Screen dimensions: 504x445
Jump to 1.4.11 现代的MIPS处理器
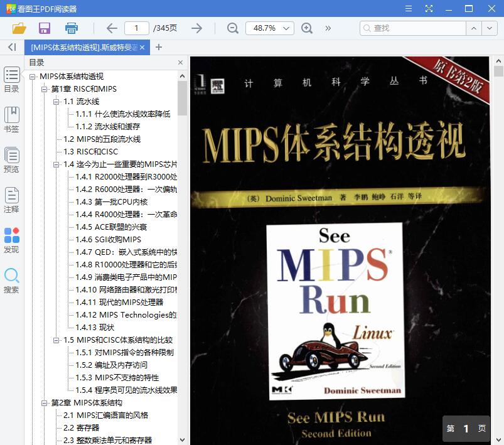(x=119, y=303)
